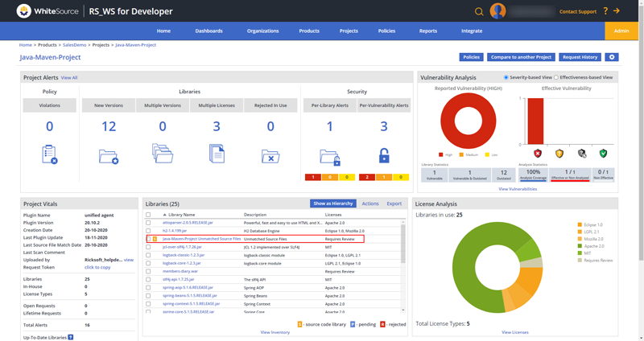The image size is (644, 341).
Task: Sort by Library Name column arrow
Action: tap(165, 215)
